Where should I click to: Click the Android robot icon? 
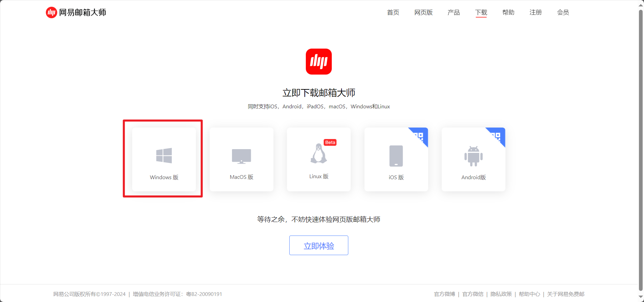tap(473, 156)
